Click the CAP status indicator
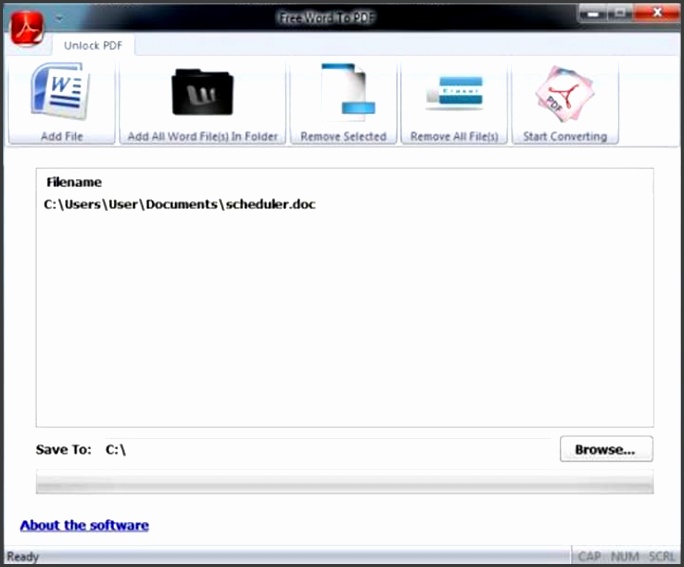This screenshot has width=684, height=567. 589,557
